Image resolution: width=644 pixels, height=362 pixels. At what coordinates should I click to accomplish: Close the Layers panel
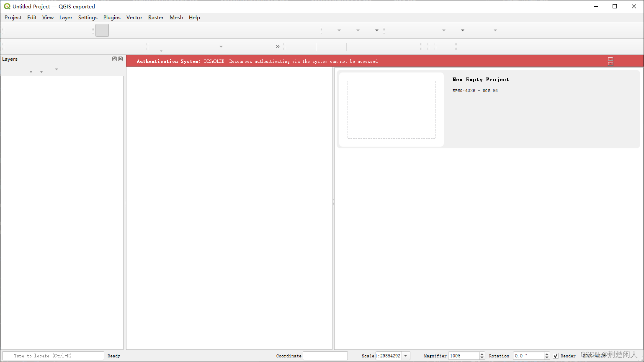click(121, 59)
